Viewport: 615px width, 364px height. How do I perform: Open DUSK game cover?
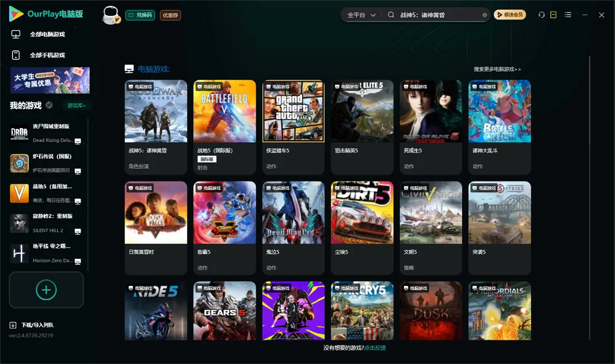[x=430, y=311]
